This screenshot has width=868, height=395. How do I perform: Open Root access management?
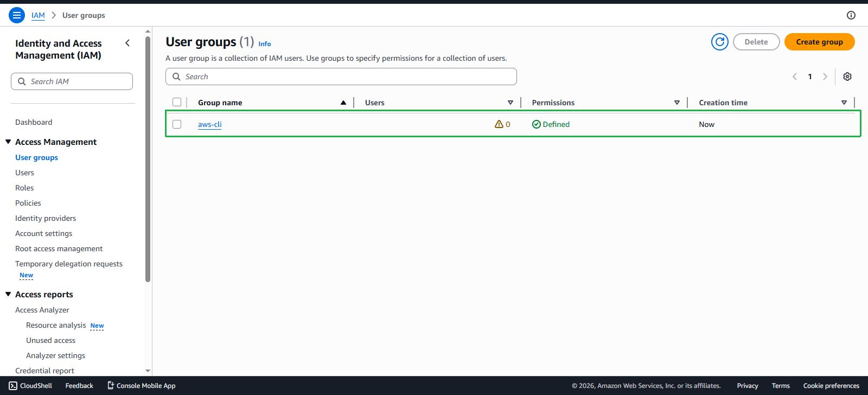pyautogui.click(x=59, y=249)
